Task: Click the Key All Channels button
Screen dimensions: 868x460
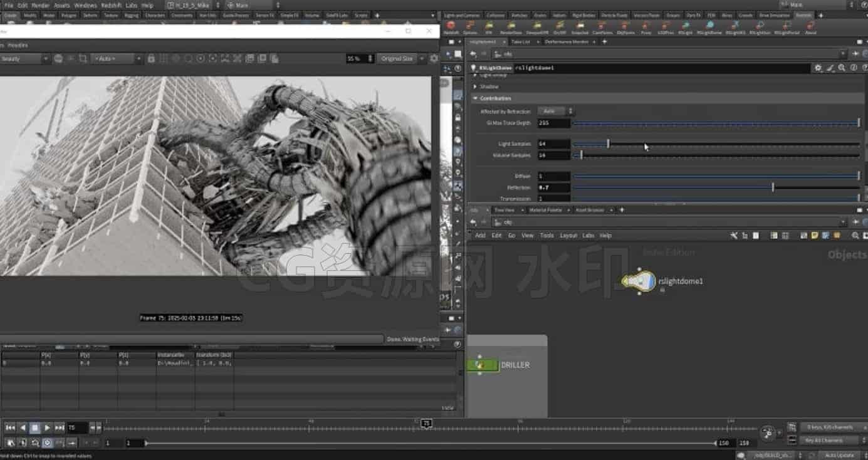Action: tap(830, 441)
